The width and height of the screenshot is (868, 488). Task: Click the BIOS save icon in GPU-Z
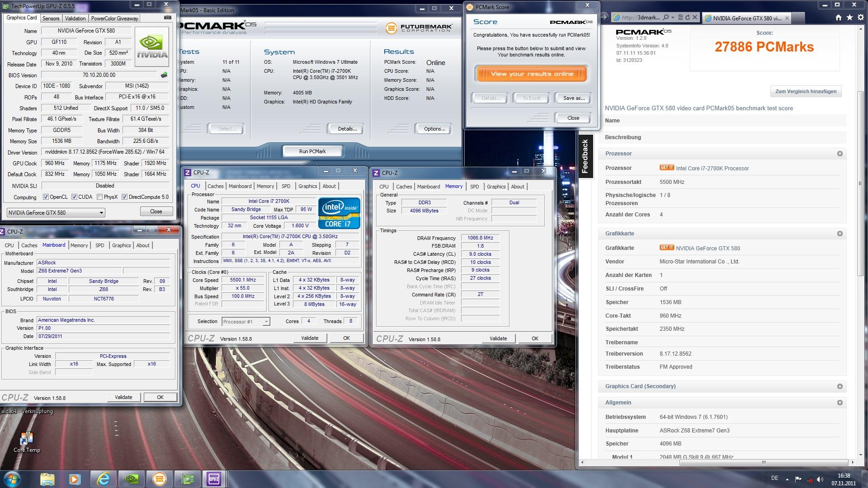164,75
